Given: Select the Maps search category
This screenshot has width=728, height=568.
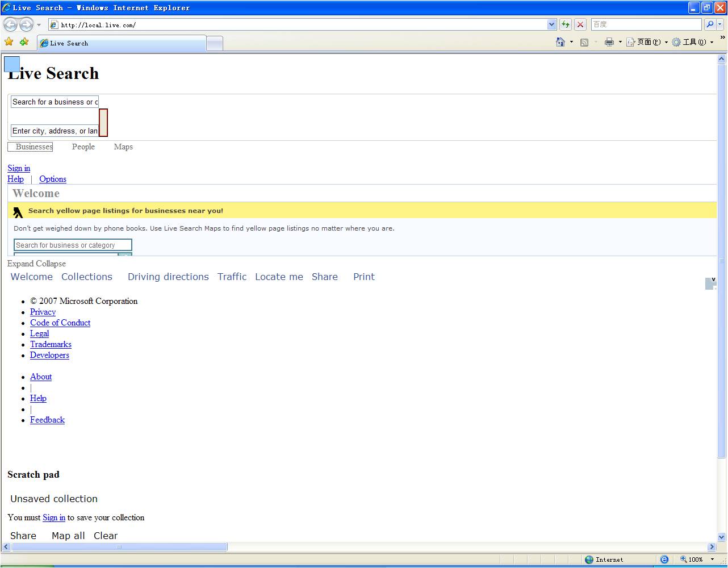Looking at the screenshot, I should [123, 147].
